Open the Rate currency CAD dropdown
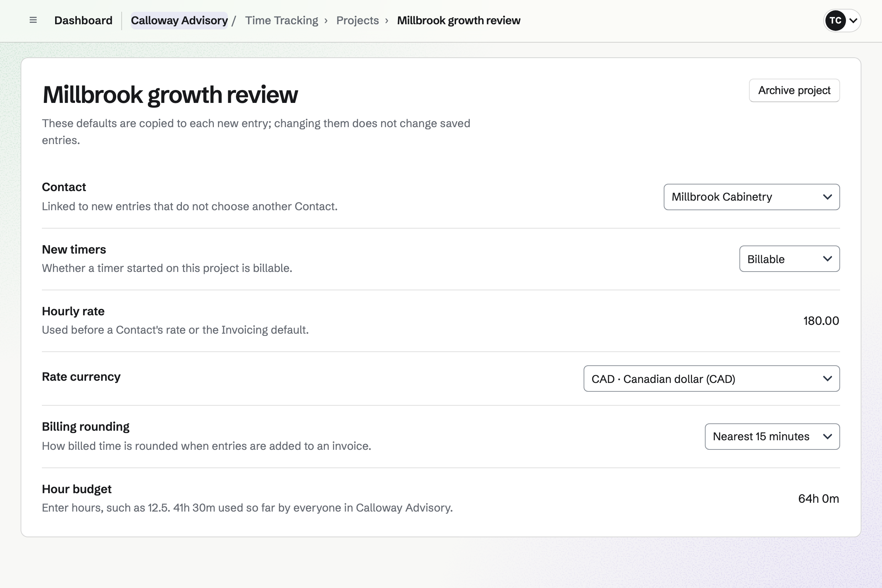The width and height of the screenshot is (882, 588). tap(711, 379)
